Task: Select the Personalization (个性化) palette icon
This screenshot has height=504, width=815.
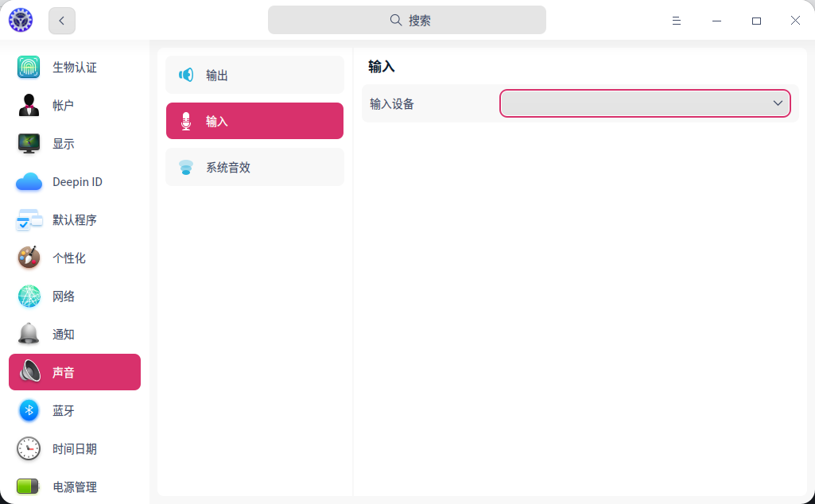Action: pos(29,258)
